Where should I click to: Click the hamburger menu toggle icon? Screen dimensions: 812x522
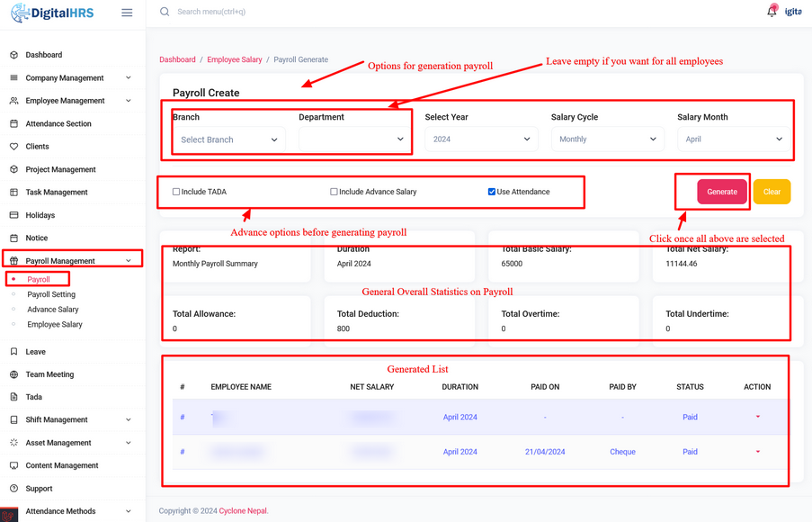coord(127,13)
